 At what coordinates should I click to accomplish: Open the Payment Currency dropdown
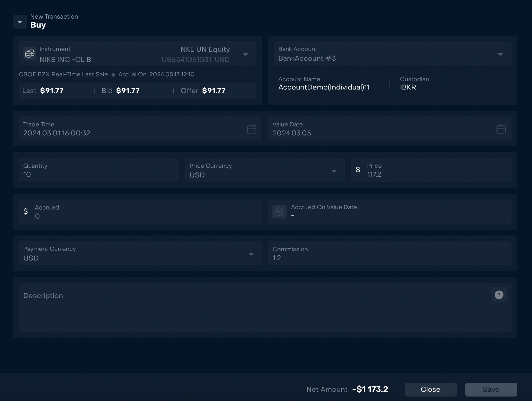(x=251, y=254)
